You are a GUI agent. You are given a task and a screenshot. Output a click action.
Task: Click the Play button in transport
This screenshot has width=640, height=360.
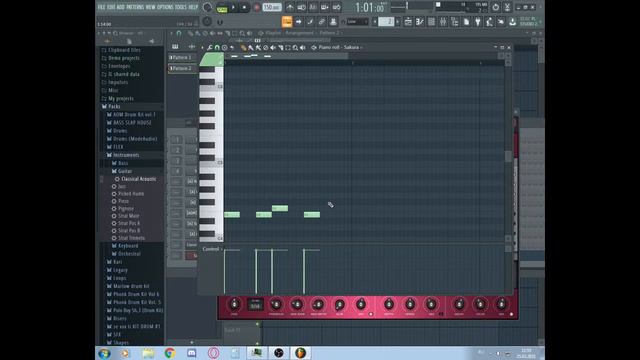(x=233, y=7)
